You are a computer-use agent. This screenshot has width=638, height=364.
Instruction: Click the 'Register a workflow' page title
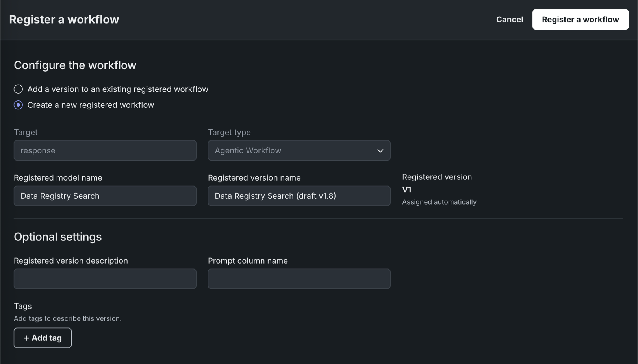tap(64, 19)
